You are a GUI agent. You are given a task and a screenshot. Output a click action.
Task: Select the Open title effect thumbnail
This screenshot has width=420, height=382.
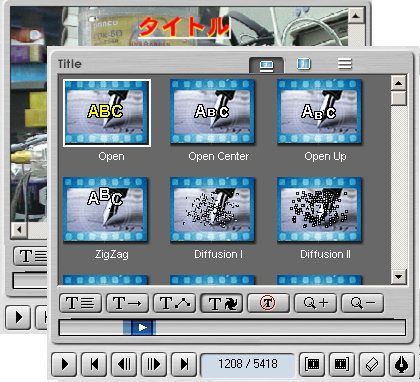[107, 113]
